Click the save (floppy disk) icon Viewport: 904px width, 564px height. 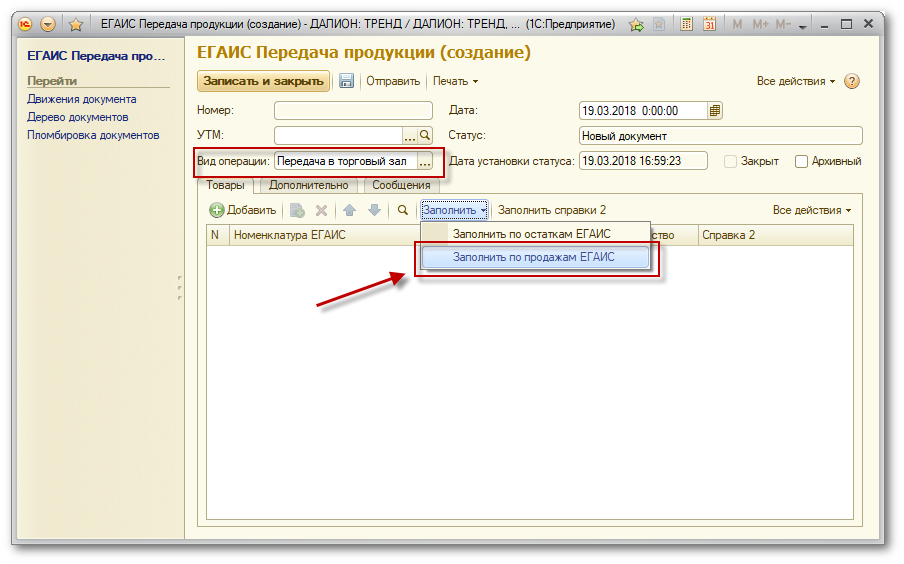[346, 81]
